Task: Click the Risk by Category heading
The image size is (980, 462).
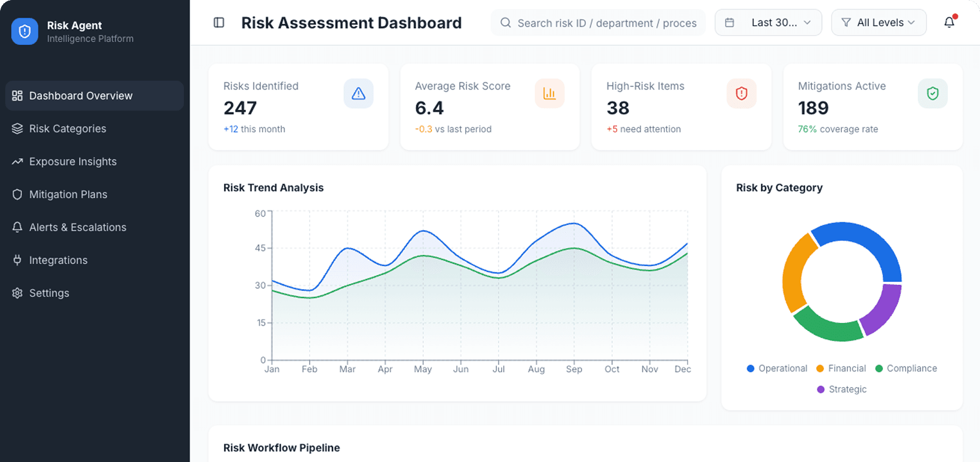Action: 779,188
